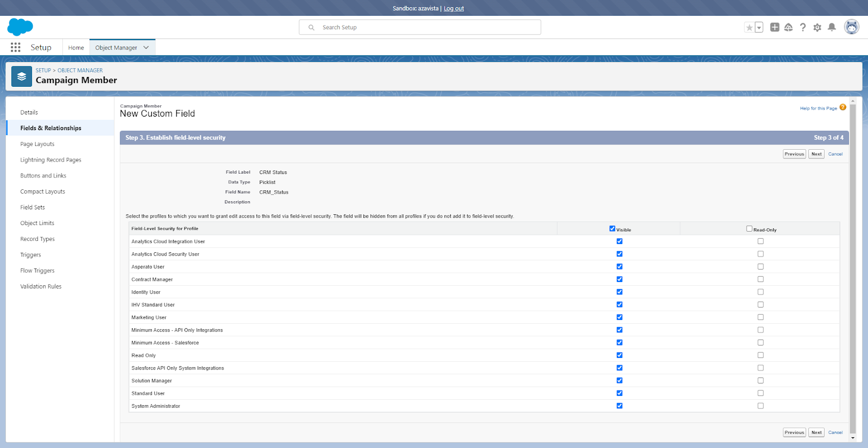Uncheck Visible for Analytics Cloud Integration User
Image resolution: width=868 pixels, height=448 pixels.
(x=620, y=241)
